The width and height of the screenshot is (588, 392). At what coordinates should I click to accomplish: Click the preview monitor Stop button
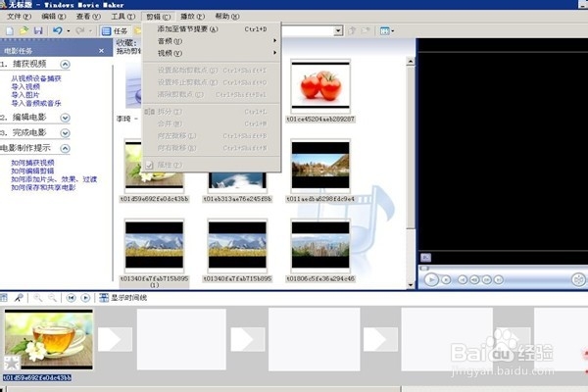pyautogui.click(x=446, y=280)
